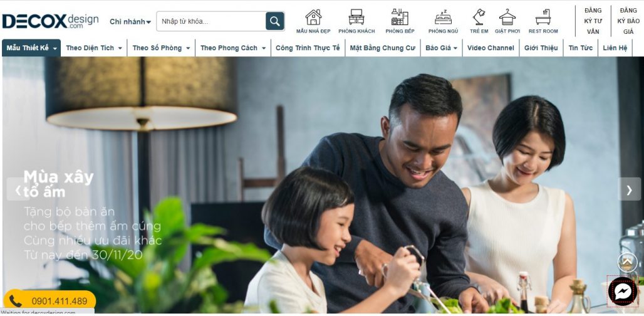644x316 pixels.
Task: Open the Mẫu Nhà Đẹp house icon
Action: pyautogui.click(x=313, y=18)
